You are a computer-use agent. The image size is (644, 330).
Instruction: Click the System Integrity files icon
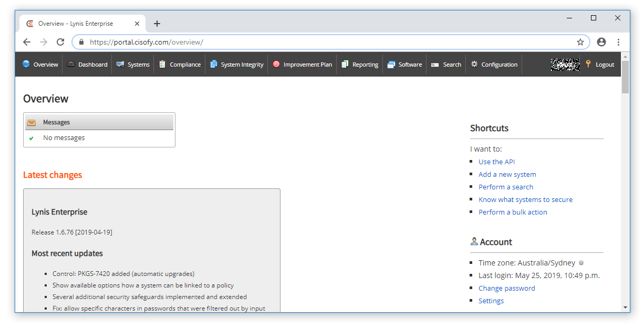(214, 64)
